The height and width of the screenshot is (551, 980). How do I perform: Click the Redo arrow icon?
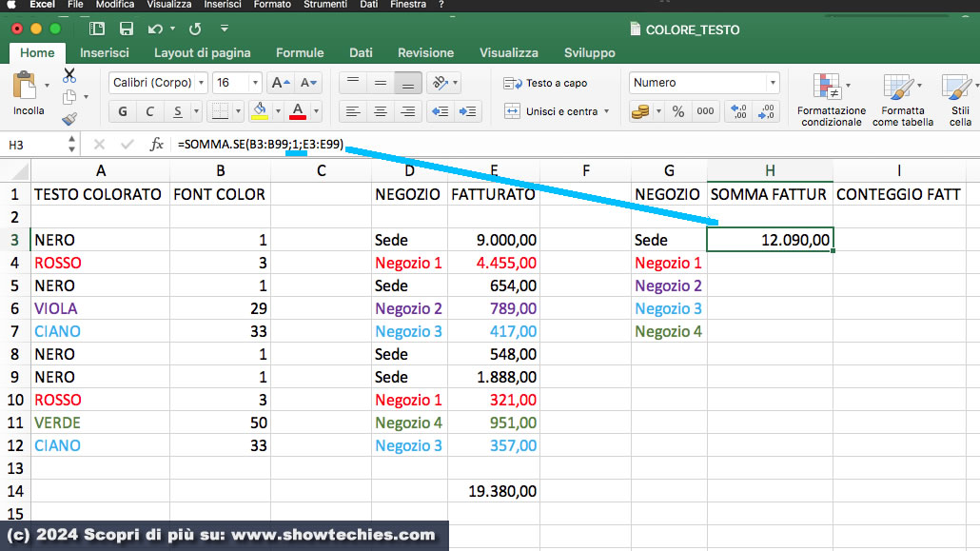coord(196,29)
